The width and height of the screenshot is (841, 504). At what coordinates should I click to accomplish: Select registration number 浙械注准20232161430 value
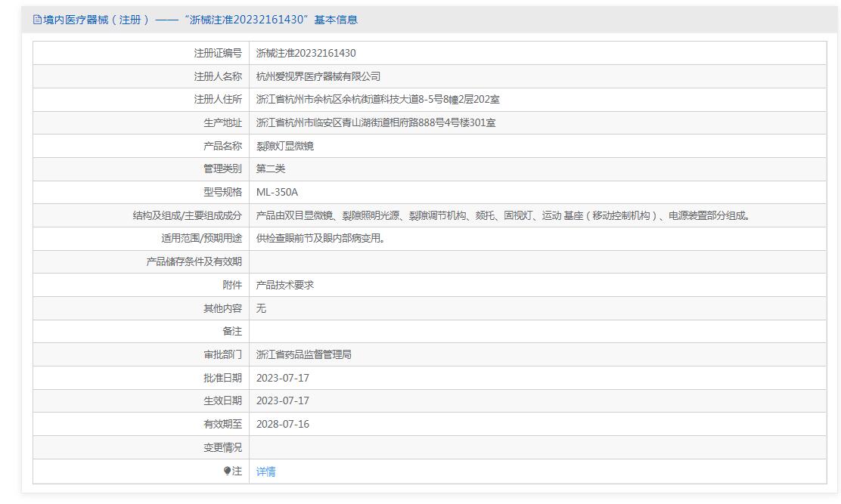pyautogui.click(x=306, y=53)
